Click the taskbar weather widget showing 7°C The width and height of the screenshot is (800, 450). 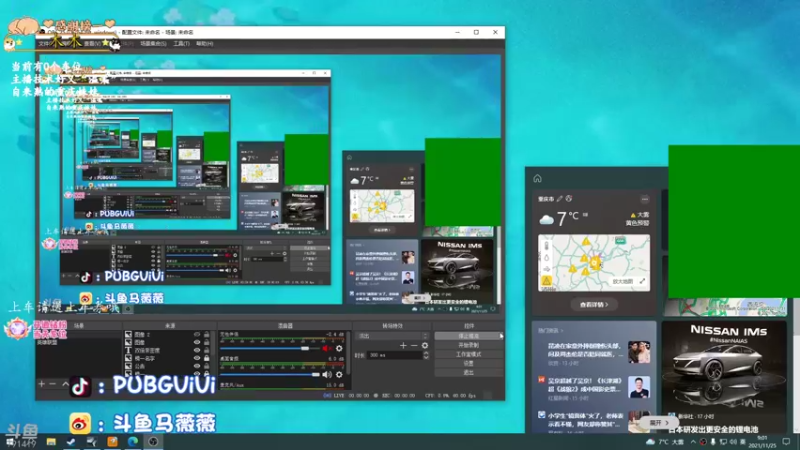point(665,442)
